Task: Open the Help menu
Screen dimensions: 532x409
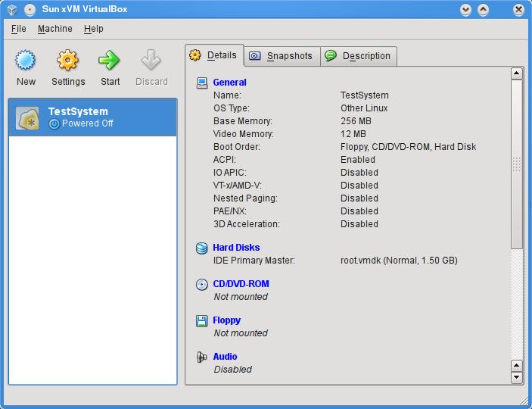Action: click(94, 29)
